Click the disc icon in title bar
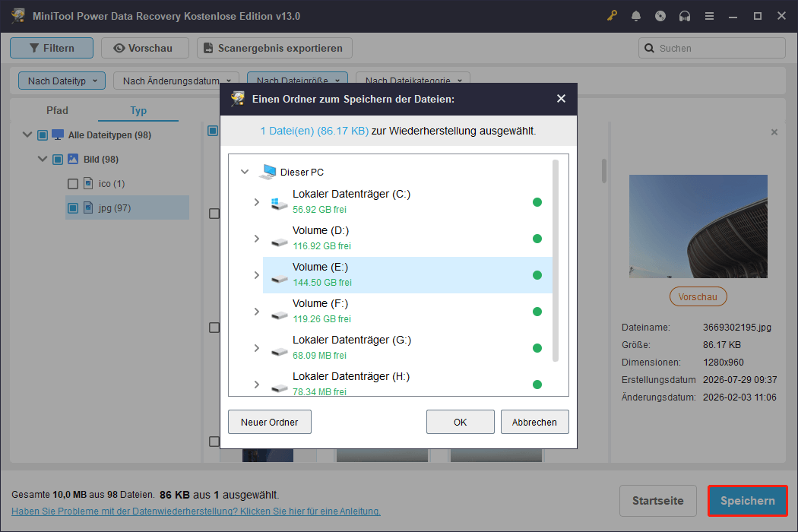 (660, 16)
